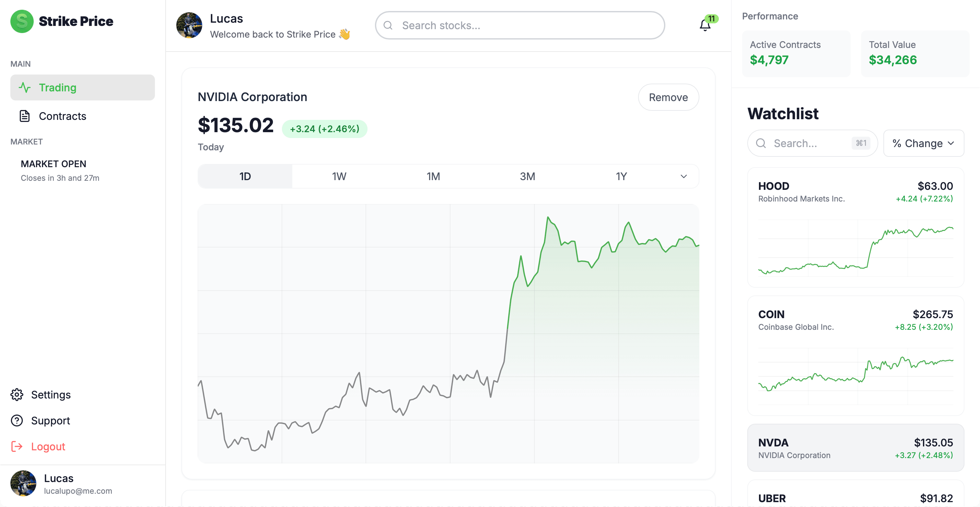Click the +3.24 (+2.46%) change badge

(324, 129)
